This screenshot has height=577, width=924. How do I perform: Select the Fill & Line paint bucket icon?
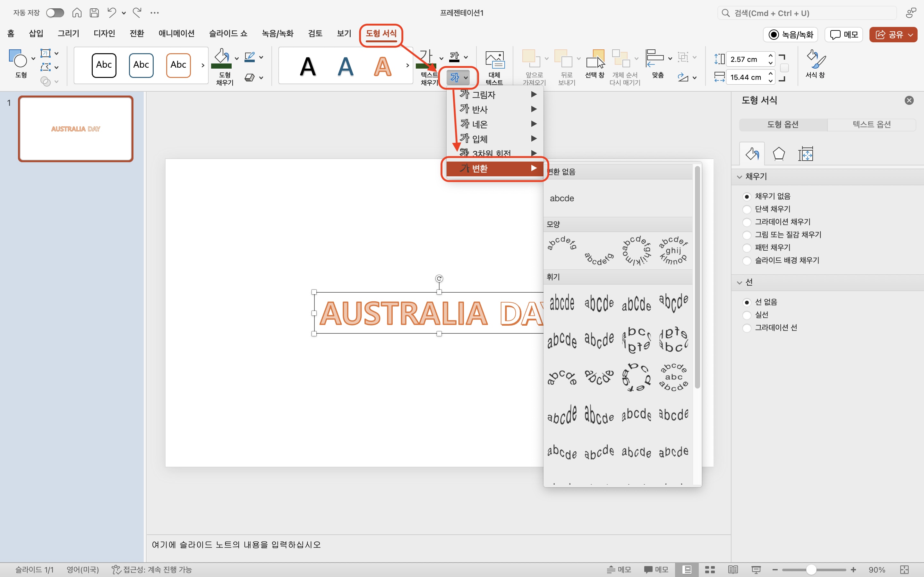tap(751, 154)
